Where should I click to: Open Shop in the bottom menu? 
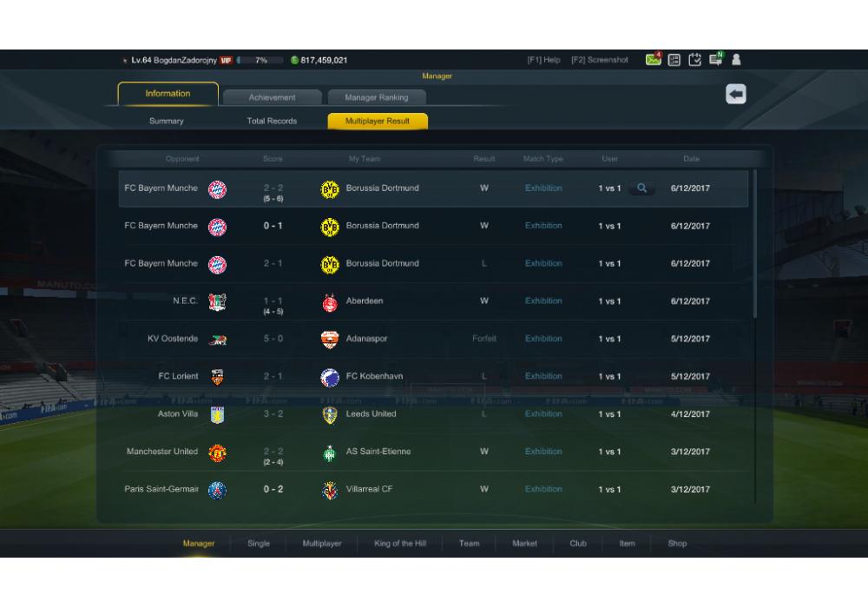pyautogui.click(x=677, y=543)
